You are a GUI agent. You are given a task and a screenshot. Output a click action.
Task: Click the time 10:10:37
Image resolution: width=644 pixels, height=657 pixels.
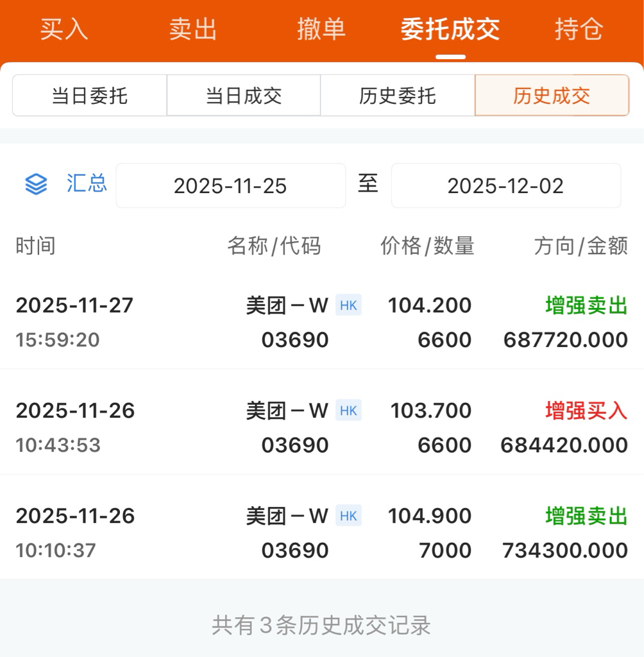(56, 550)
